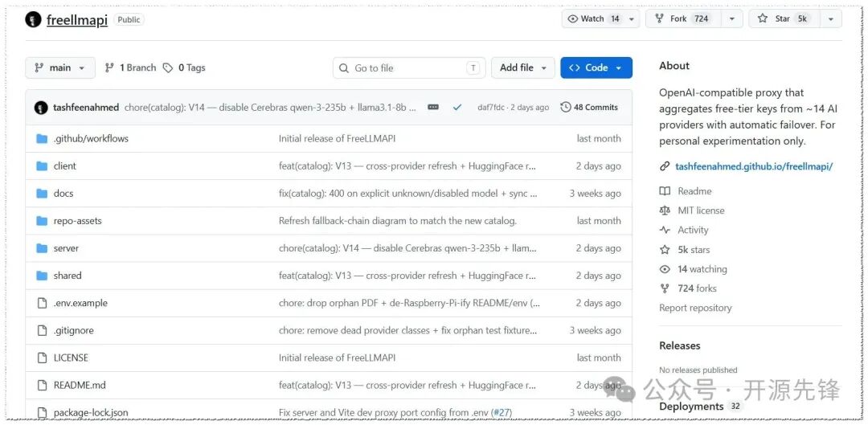
Task: Fork the repository using Fork button
Action: [x=682, y=18]
